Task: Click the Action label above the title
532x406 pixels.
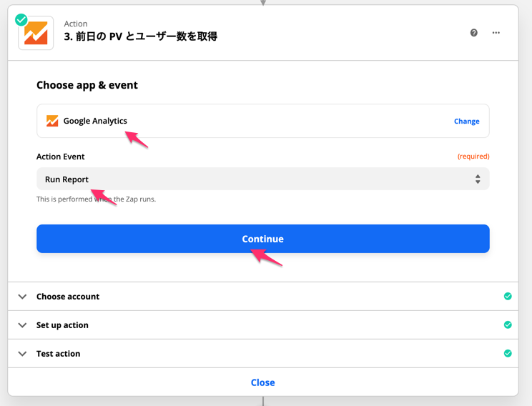Action: click(76, 24)
